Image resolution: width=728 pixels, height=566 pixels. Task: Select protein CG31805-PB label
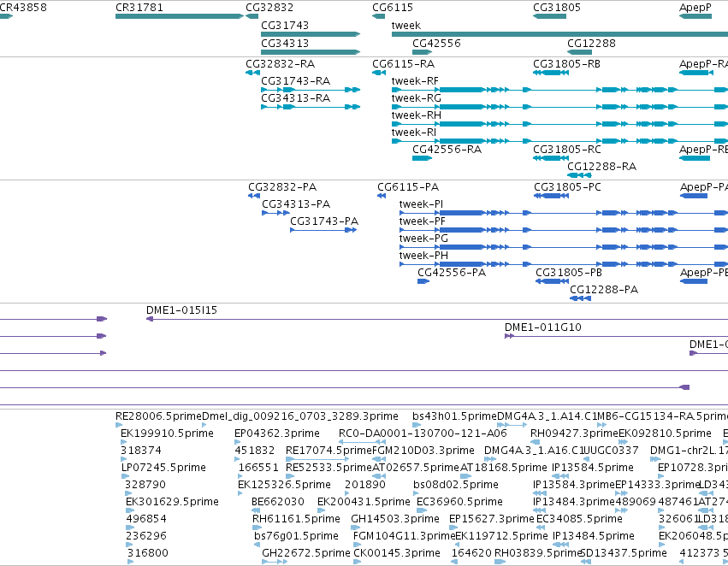[569, 273]
